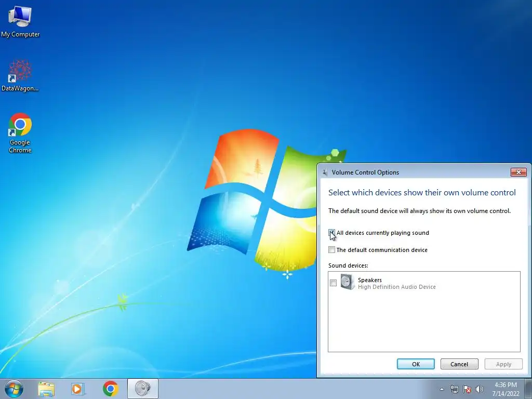Confirm with the OK button

416,364
